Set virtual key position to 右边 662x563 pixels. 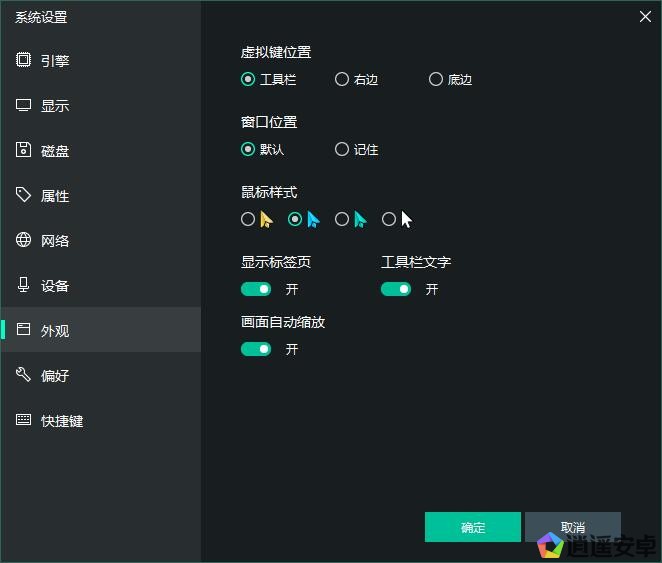[342, 79]
